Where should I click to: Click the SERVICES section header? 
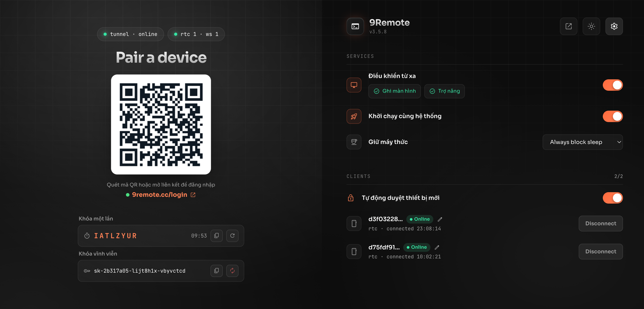point(360,56)
